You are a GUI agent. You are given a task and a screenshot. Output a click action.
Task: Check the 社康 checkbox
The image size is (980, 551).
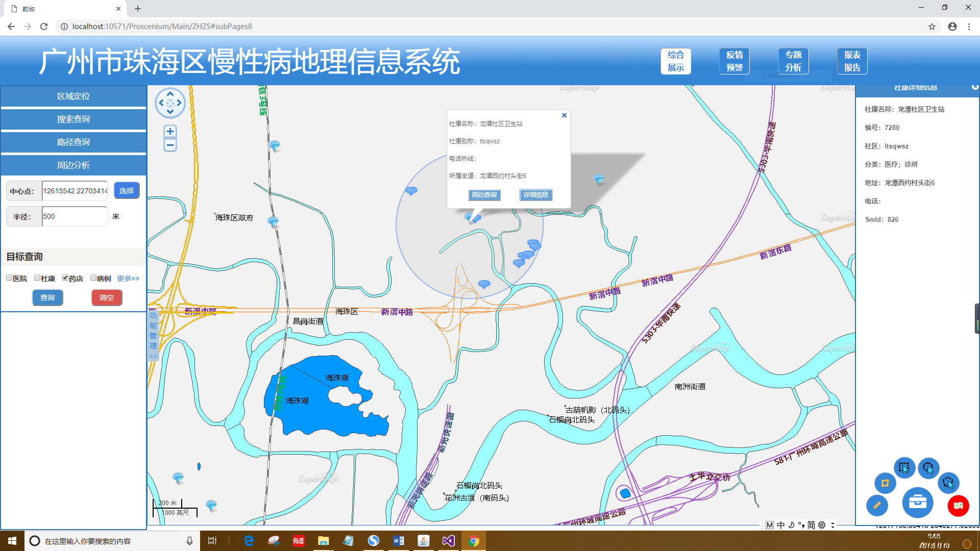click(x=37, y=278)
